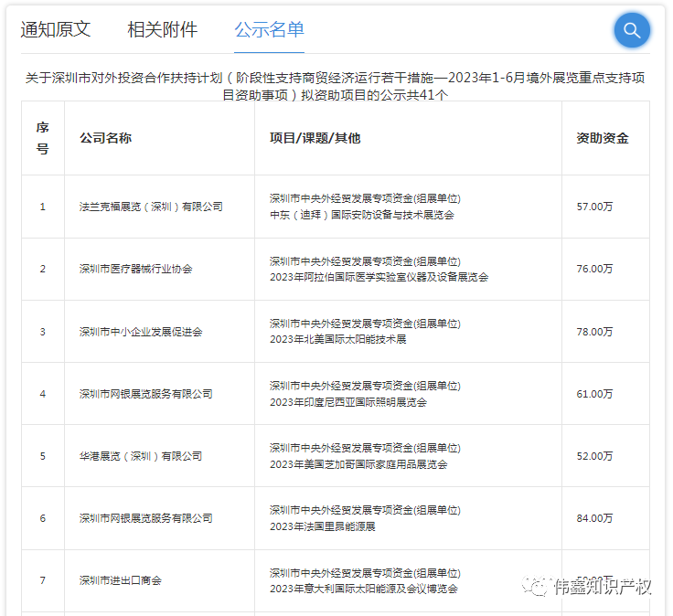Click sequence number 2 cell
Screen dimensions: 673x616
pos(42,269)
